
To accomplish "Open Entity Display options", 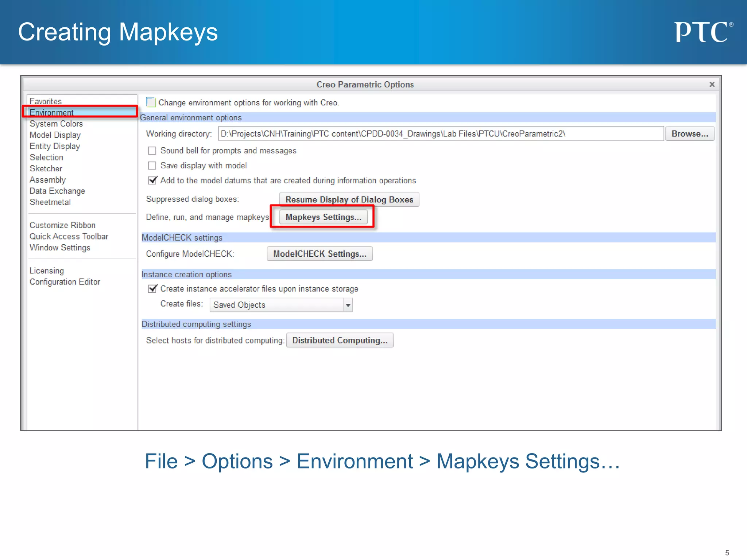I will pos(55,146).
